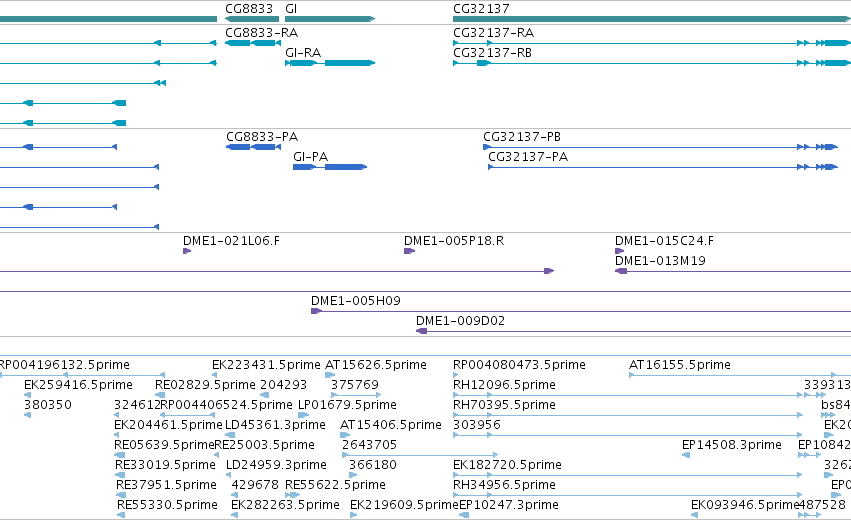Click the 2643705 EST label

(x=369, y=445)
